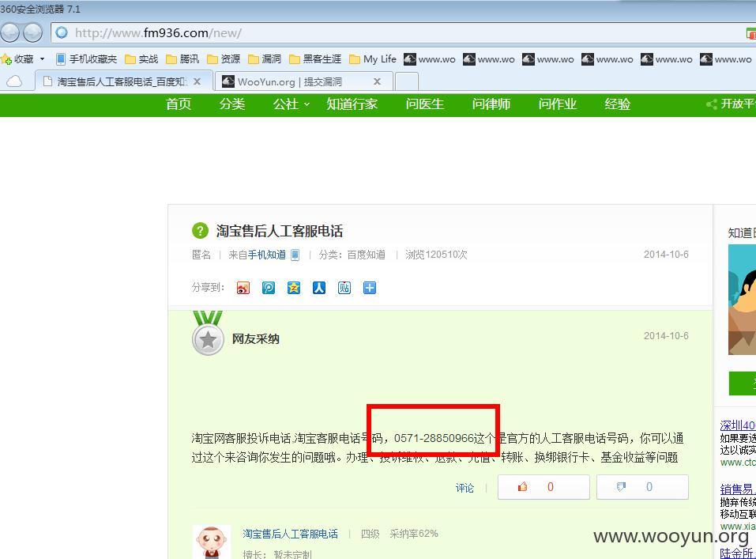Click the thumbs-up like button

543,486
